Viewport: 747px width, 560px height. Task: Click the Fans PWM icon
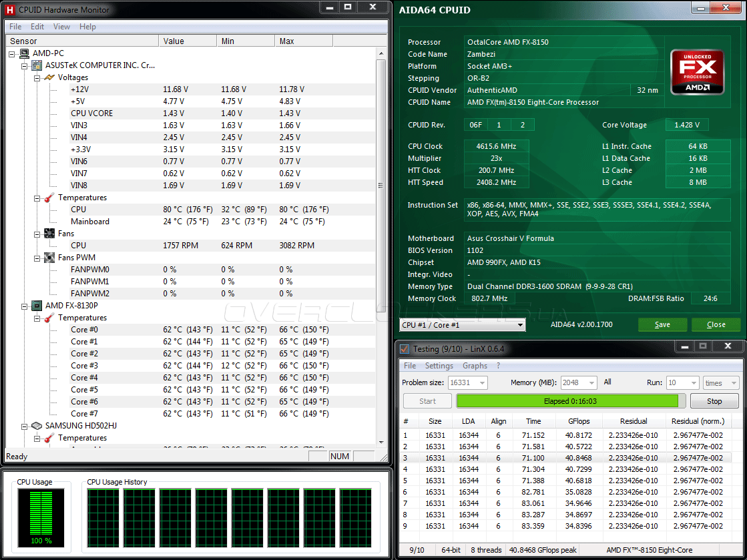click(x=49, y=258)
